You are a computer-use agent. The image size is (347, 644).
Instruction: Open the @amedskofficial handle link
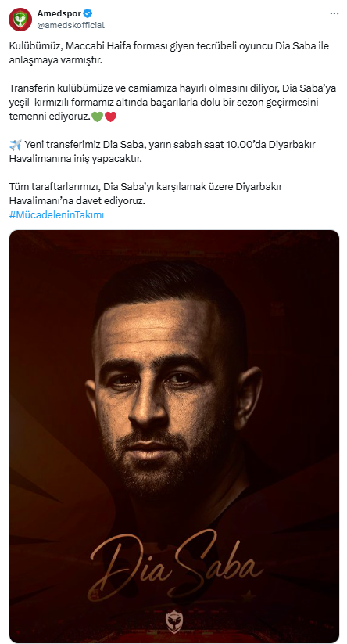coord(70,25)
